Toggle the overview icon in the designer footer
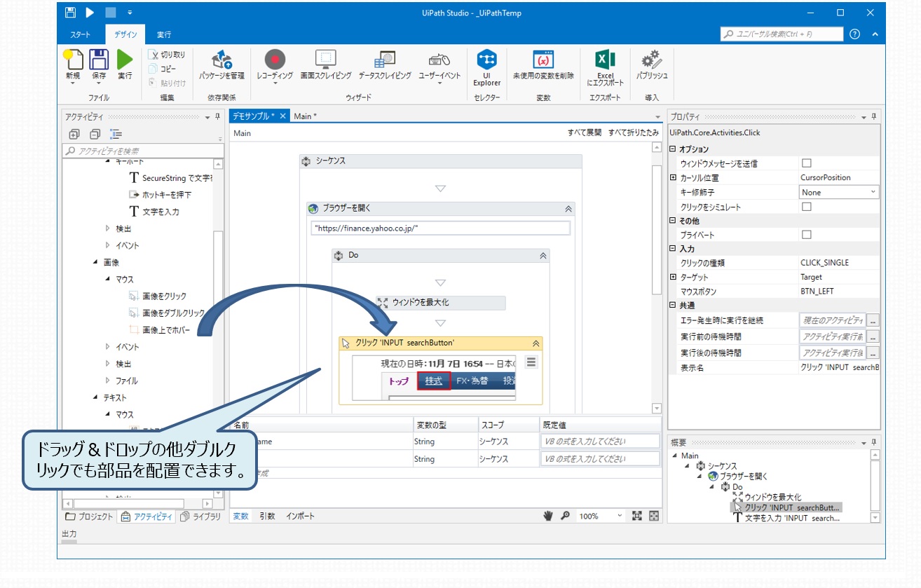The image size is (921, 588). click(654, 516)
